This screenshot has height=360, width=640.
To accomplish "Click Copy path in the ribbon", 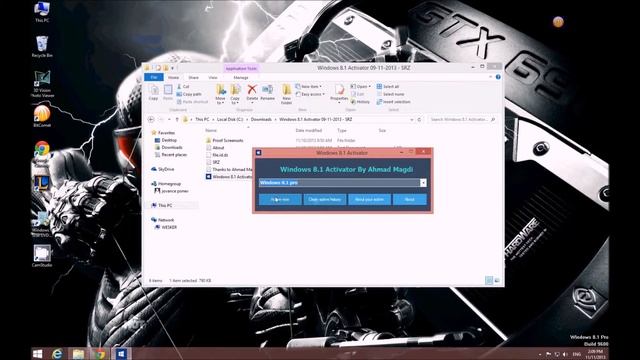I will [x=189, y=94].
